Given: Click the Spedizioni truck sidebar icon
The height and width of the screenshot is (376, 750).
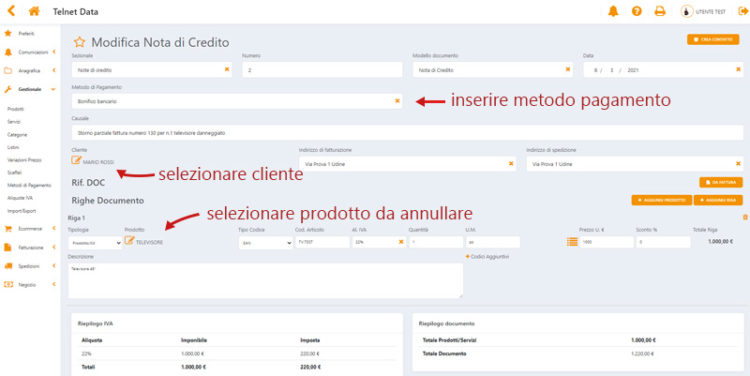Looking at the screenshot, I should pyautogui.click(x=8, y=266).
